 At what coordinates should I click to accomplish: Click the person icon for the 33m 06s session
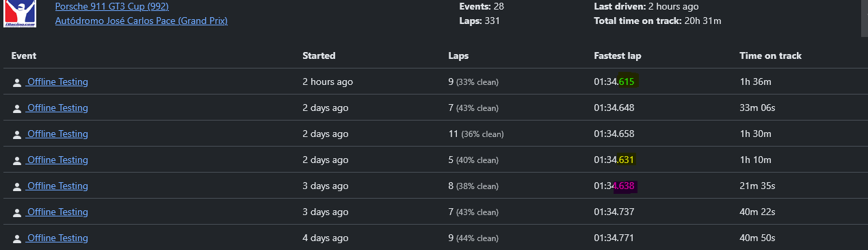pos(17,108)
